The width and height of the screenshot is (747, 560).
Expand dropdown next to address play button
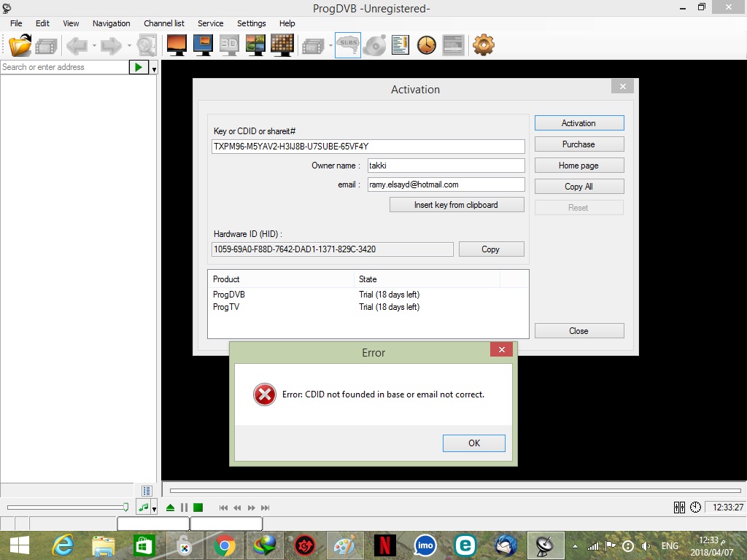coord(154,68)
